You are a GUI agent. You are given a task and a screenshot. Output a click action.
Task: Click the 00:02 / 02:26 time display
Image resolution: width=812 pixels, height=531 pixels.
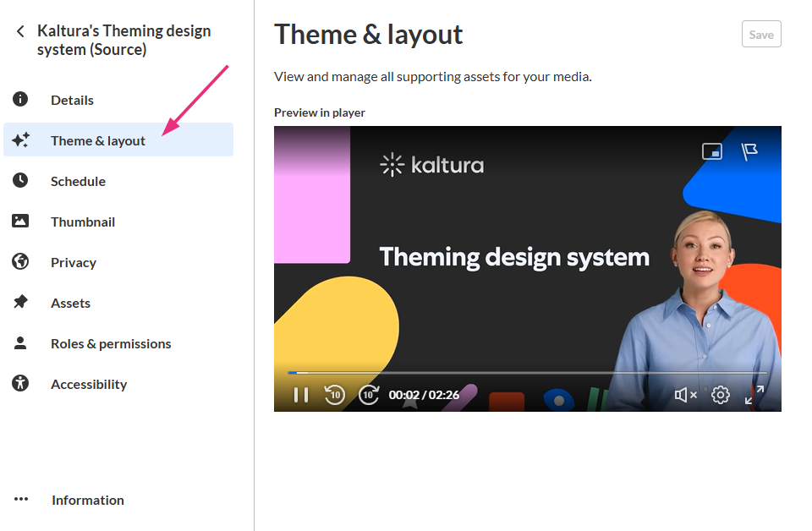click(424, 395)
